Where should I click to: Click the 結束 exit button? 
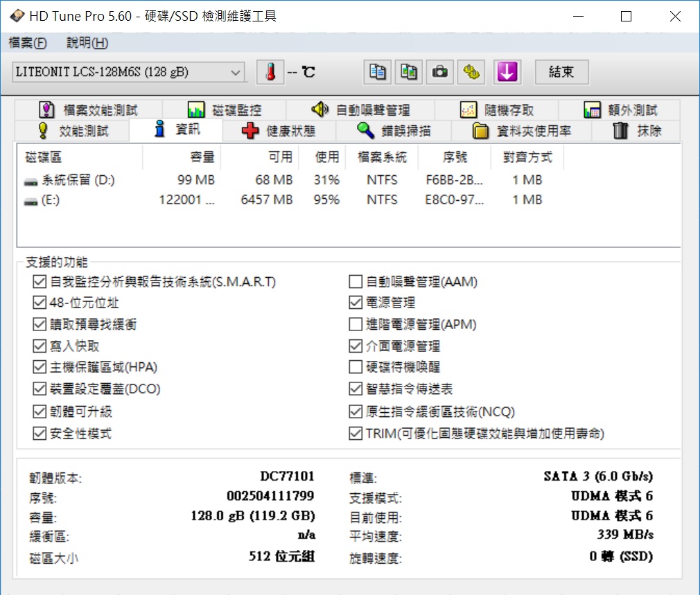(x=561, y=72)
